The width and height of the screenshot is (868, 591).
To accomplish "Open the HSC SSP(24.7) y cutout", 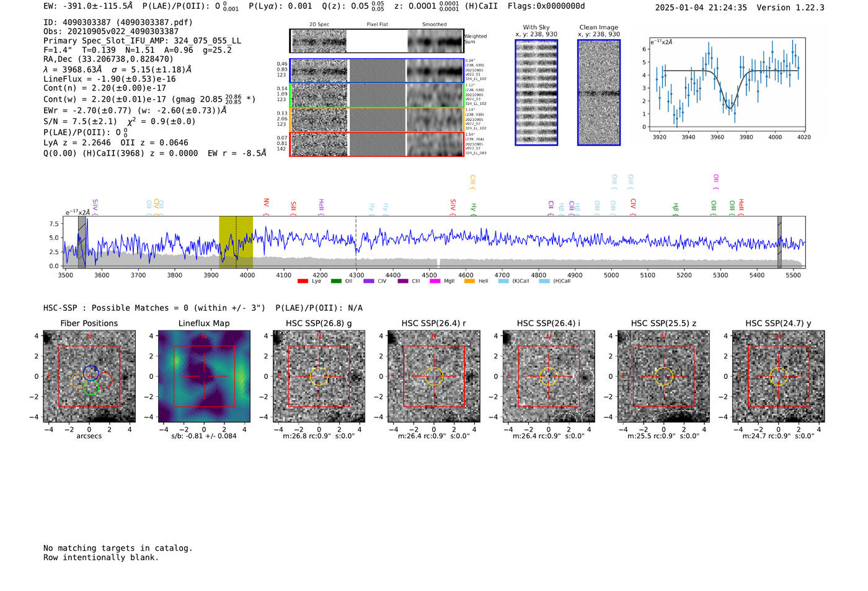I will 779,376.
